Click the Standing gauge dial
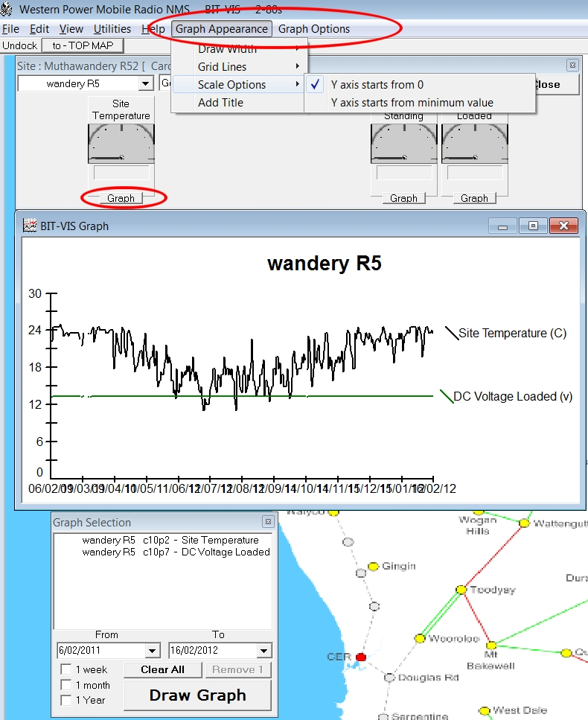This screenshot has height=720, width=588. click(403, 144)
